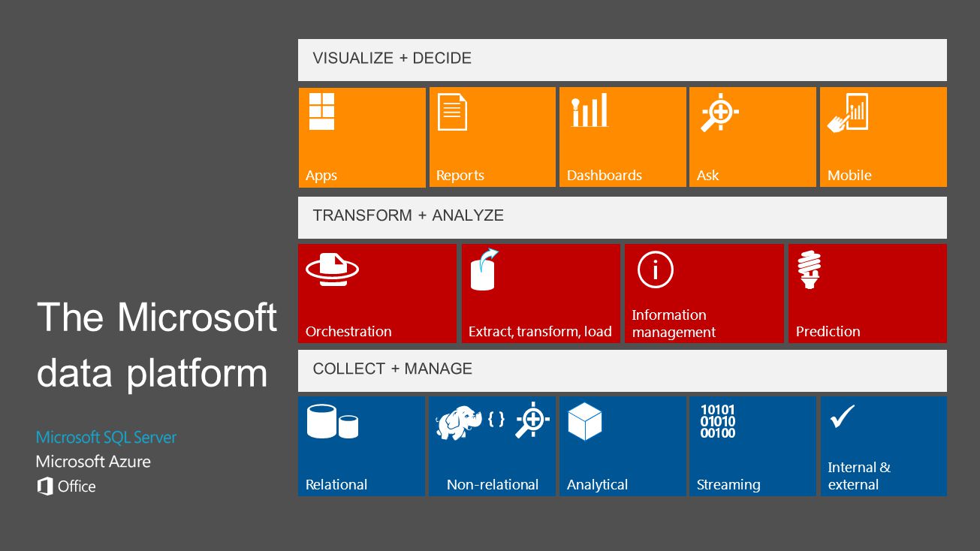Click the COLLECT + MANAGE header
The height and width of the screenshot is (551, 980).
tap(623, 370)
